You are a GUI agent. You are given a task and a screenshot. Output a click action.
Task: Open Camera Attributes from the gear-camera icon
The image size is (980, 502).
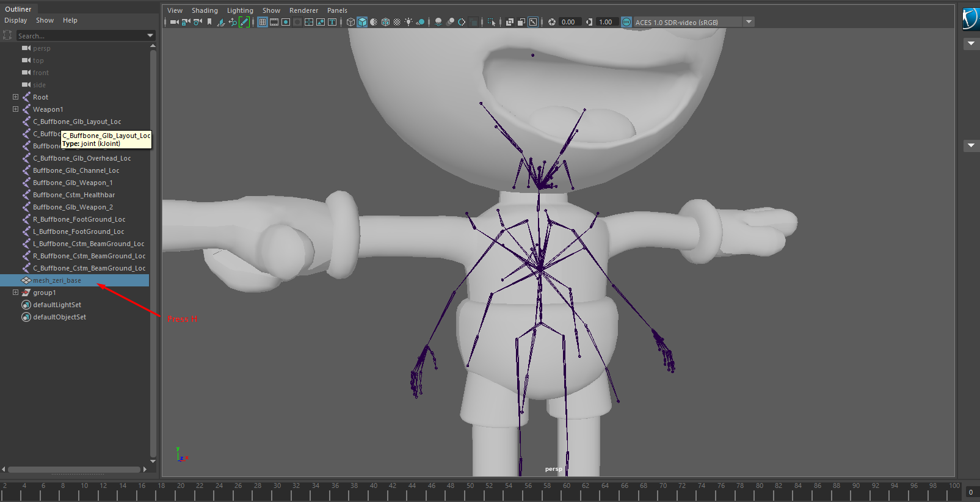coord(198,22)
